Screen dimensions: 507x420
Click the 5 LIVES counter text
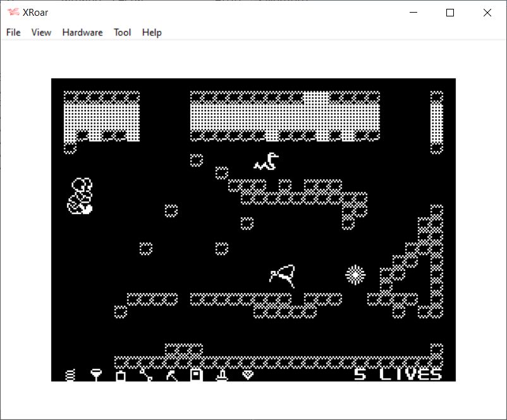(398, 374)
